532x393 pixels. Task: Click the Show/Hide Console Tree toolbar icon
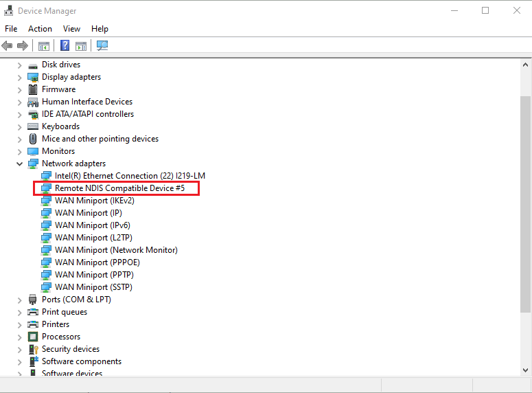tap(44, 46)
